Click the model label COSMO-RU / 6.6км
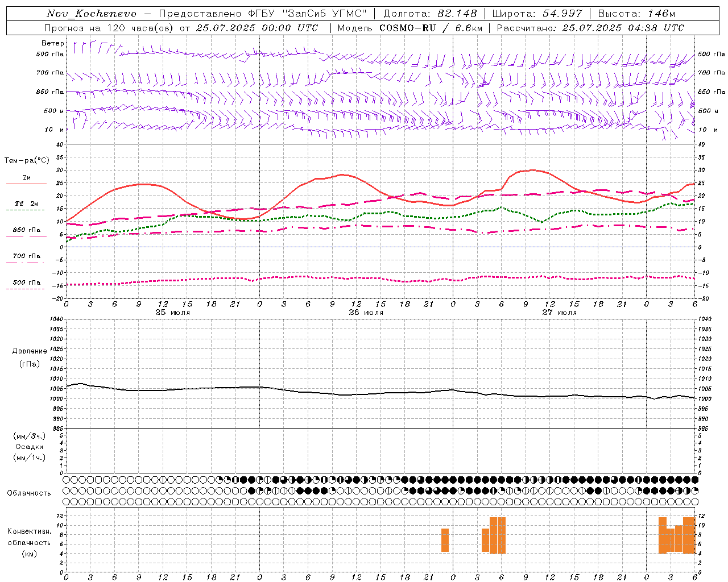Viewport: 728px width, 582px height. 430,28
